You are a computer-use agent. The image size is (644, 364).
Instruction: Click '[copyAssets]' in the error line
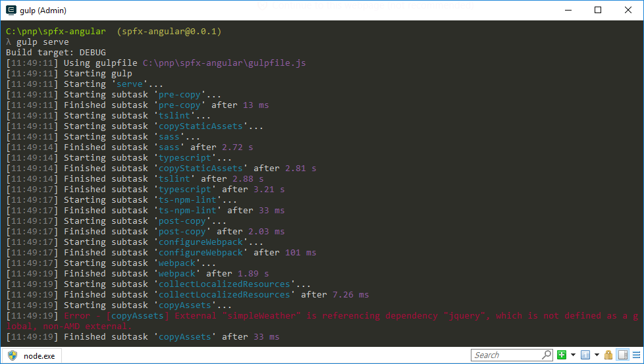(x=138, y=315)
